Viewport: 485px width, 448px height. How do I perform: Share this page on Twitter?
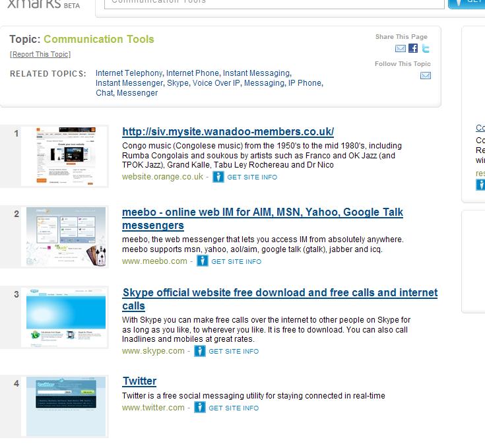[426, 48]
